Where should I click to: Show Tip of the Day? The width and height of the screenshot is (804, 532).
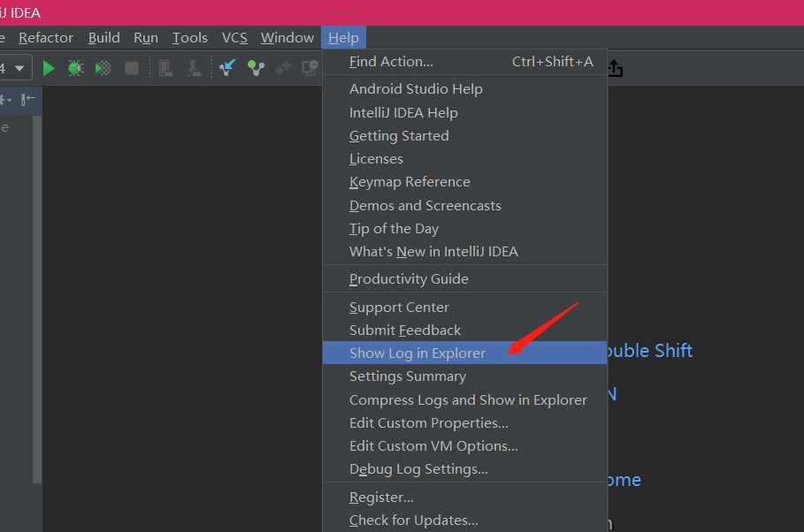pos(464,229)
